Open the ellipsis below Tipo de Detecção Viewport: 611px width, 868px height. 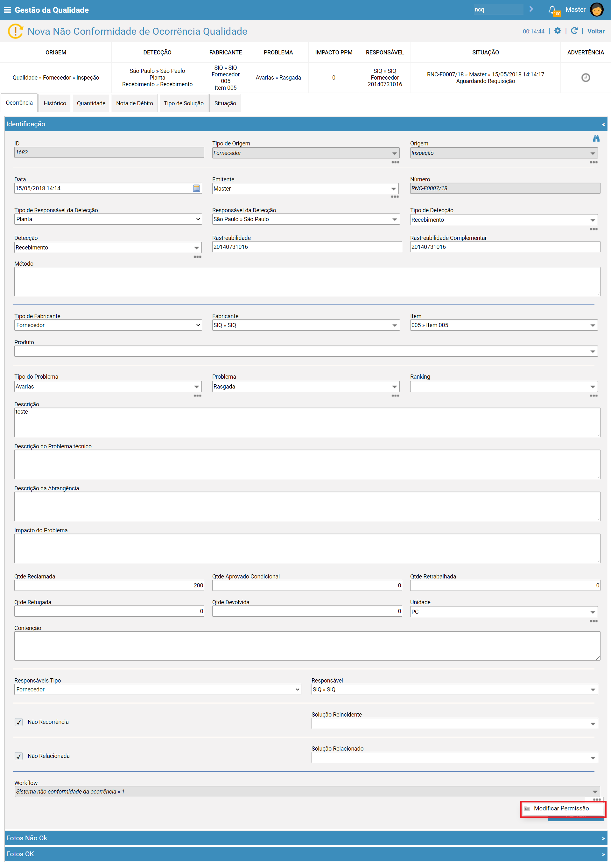click(x=593, y=229)
